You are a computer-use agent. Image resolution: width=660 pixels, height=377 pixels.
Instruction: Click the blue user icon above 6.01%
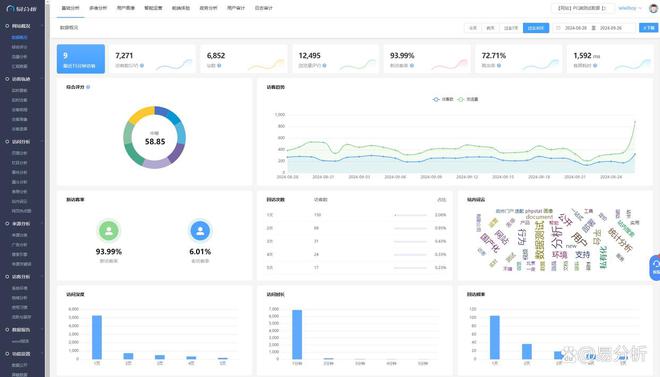[x=200, y=231]
